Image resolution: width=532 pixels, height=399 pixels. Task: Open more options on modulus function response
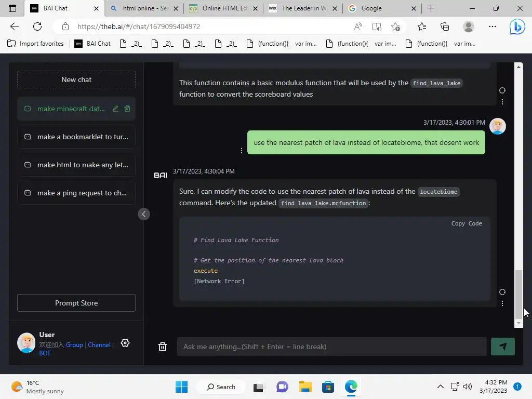click(502, 102)
